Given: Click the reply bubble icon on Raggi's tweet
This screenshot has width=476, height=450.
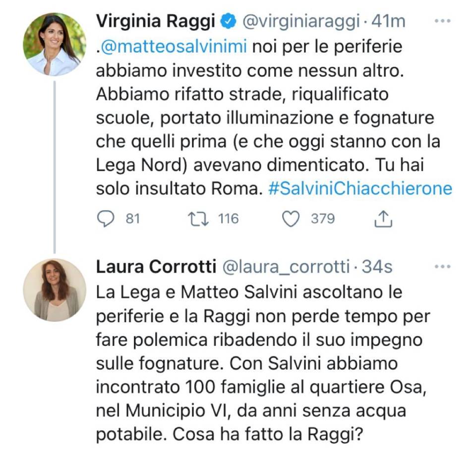Looking at the screenshot, I should (106, 219).
